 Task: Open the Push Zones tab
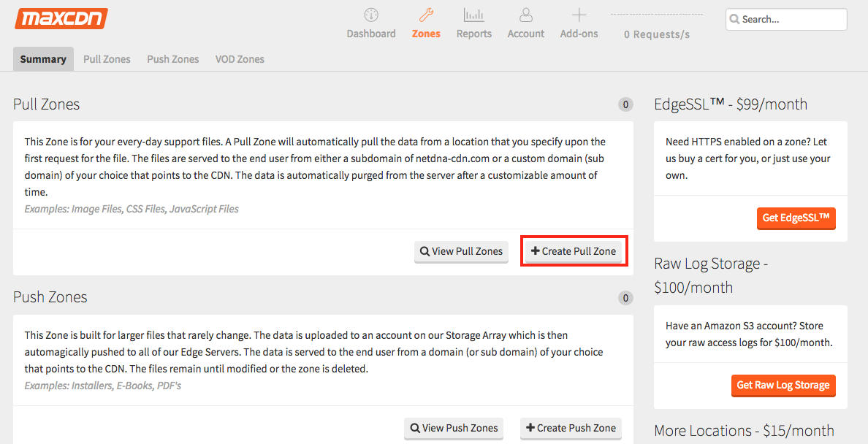tap(173, 59)
